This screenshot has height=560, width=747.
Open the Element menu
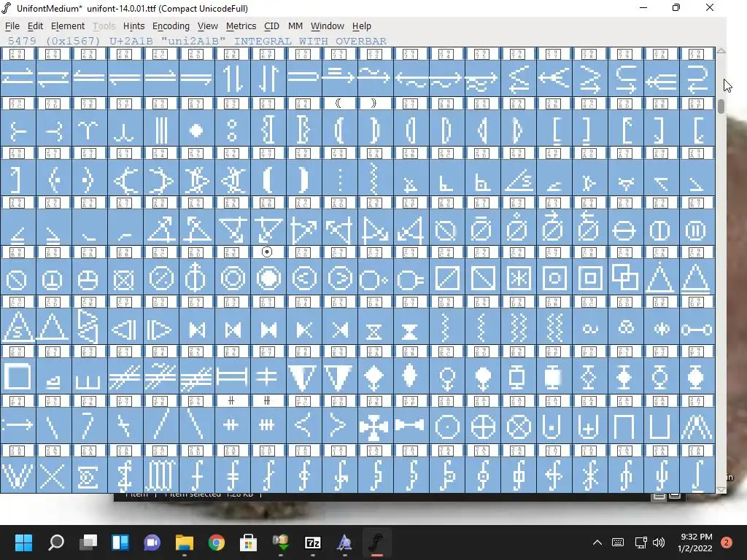[68, 26]
